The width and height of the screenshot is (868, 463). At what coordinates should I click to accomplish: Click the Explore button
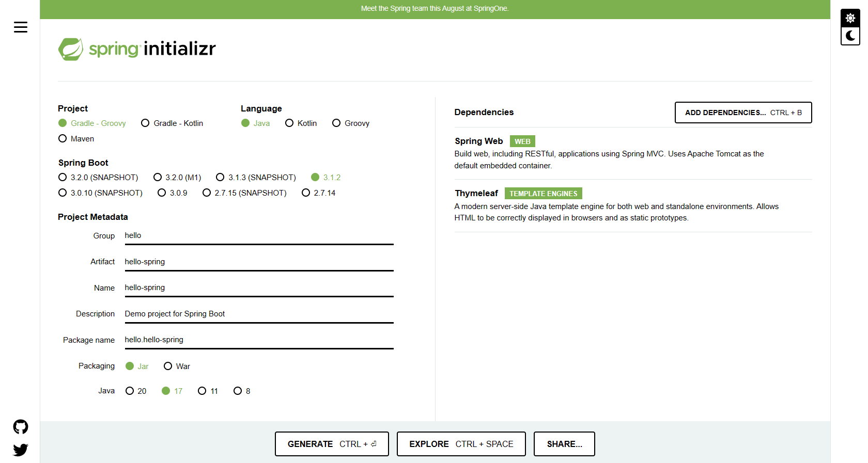[461, 444]
